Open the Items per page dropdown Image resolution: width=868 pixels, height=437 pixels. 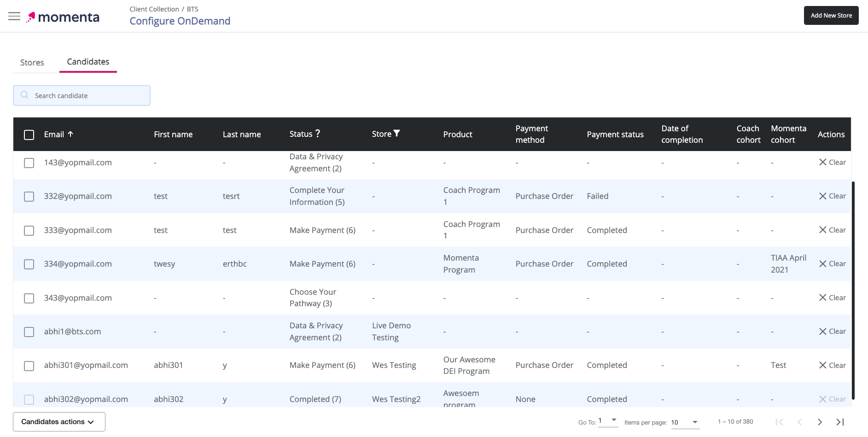pyautogui.click(x=685, y=422)
